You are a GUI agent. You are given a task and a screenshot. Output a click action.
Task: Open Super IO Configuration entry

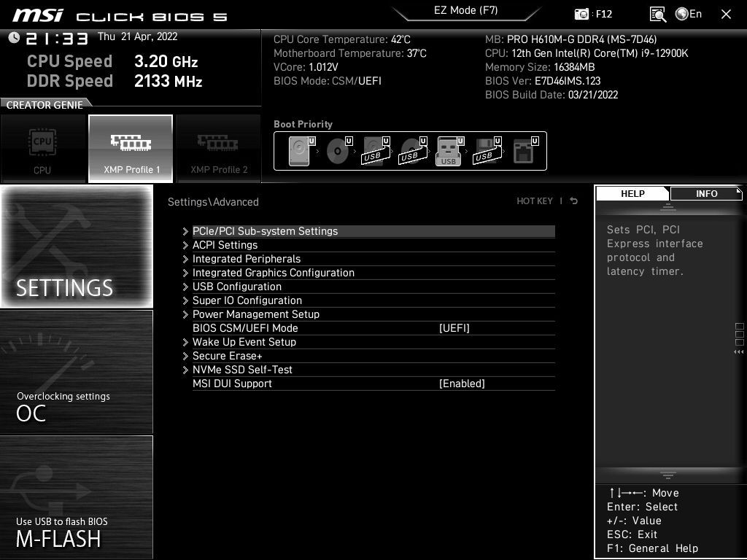(x=373, y=300)
